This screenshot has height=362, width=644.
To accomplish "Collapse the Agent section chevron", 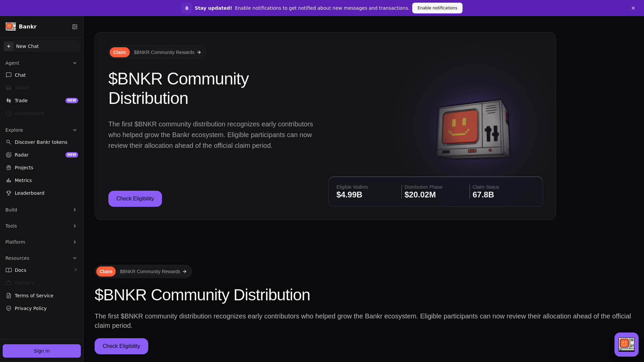I will 75,63.
